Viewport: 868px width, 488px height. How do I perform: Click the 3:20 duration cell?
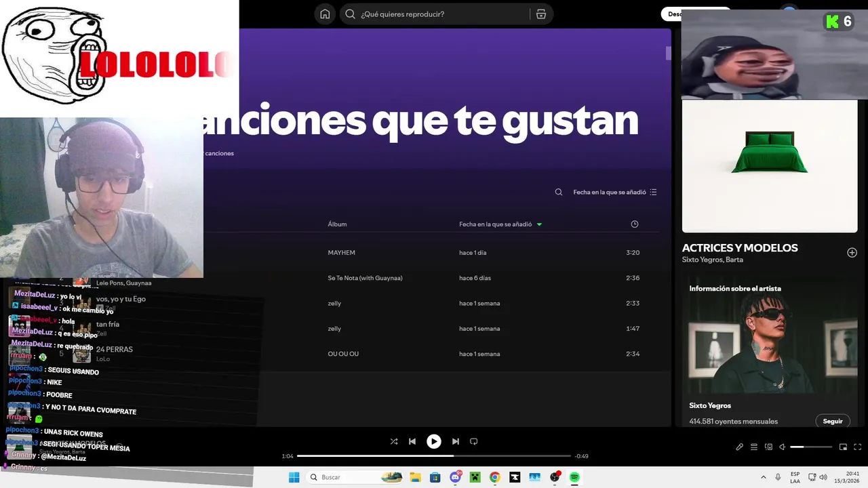633,253
